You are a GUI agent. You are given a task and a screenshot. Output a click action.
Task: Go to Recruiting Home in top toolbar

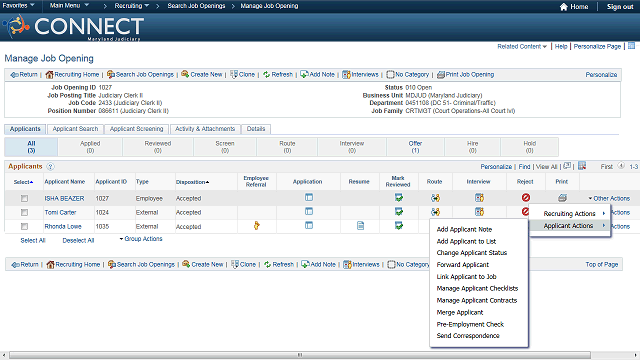tap(72, 75)
